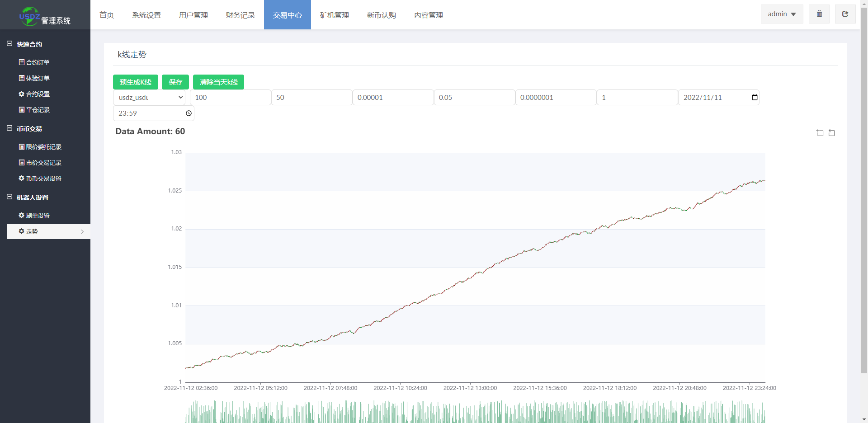
Task: Click the logout icon next to trash
Action: (845, 14)
